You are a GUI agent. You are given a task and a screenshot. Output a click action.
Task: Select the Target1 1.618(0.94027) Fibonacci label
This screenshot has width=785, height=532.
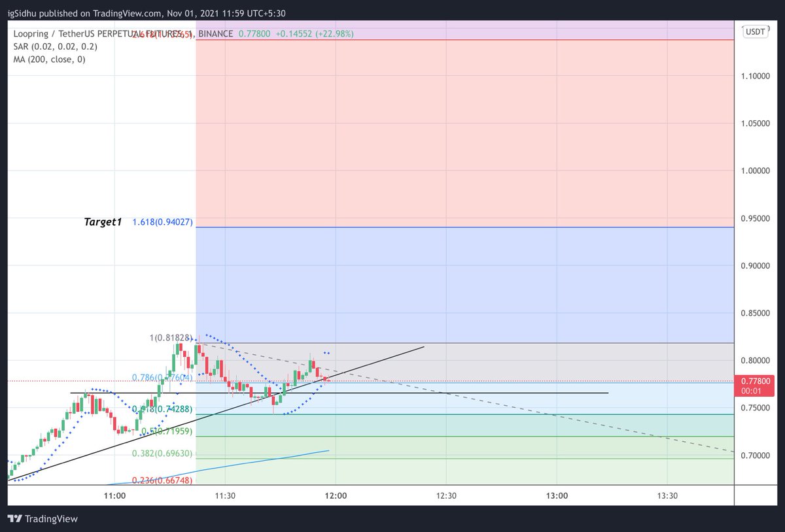pos(139,222)
